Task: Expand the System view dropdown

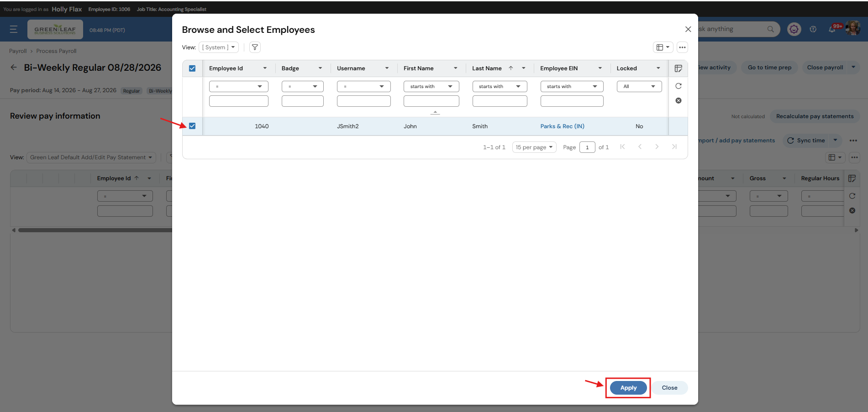Action: click(x=219, y=47)
